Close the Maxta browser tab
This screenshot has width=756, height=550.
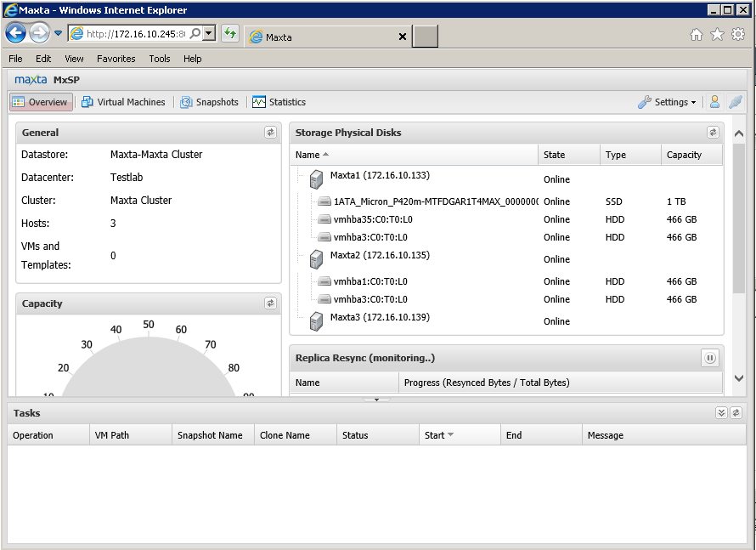403,37
